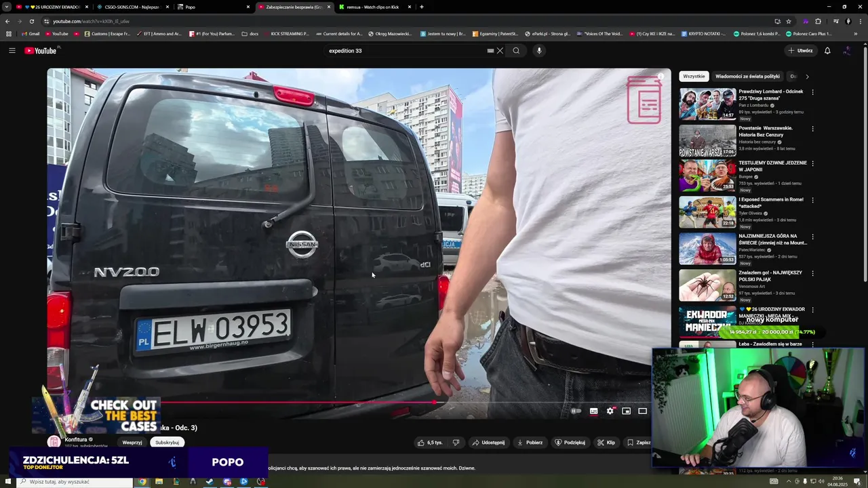Toggle subtitles closed captions button
This screenshot has width=868, height=488.
(594, 411)
